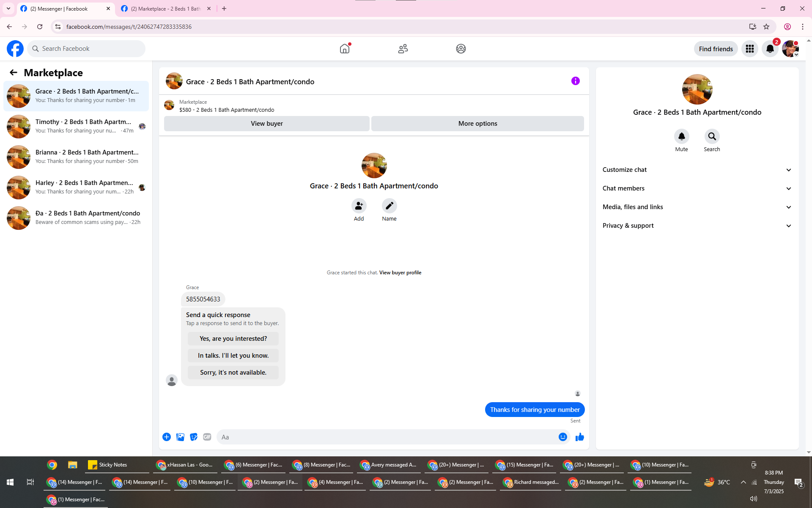Click the Facebook home icon

coord(345,49)
